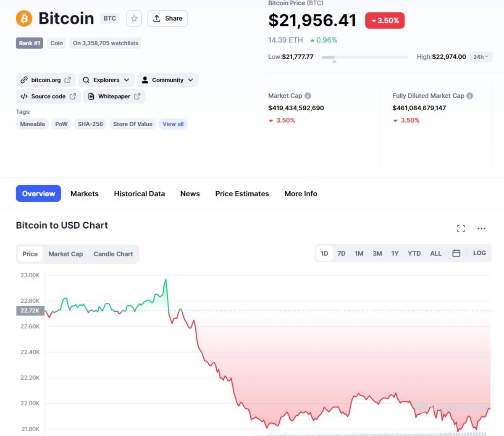Open the calendar date range picker

[x=456, y=253]
